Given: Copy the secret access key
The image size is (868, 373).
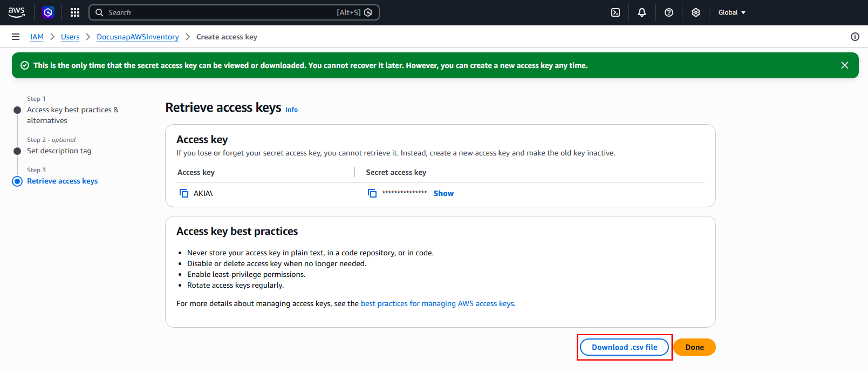Looking at the screenshot, I should pos(372,193).
